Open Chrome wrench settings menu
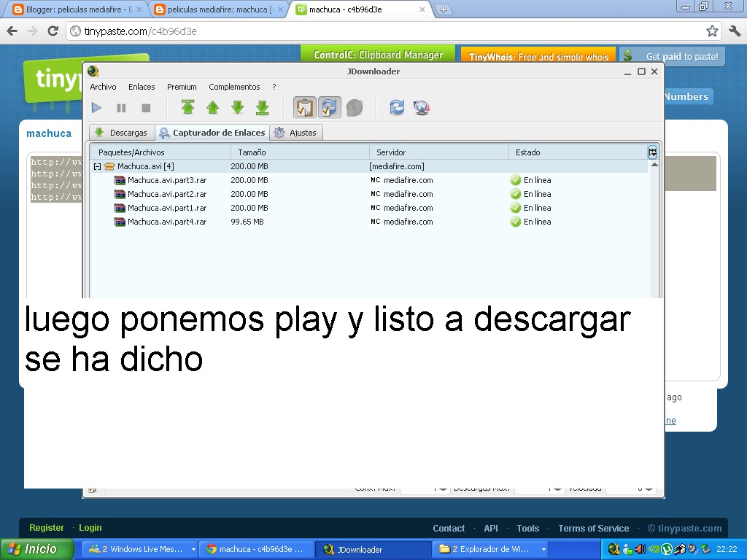Screen dimensions: 747x560 [735, 31]
